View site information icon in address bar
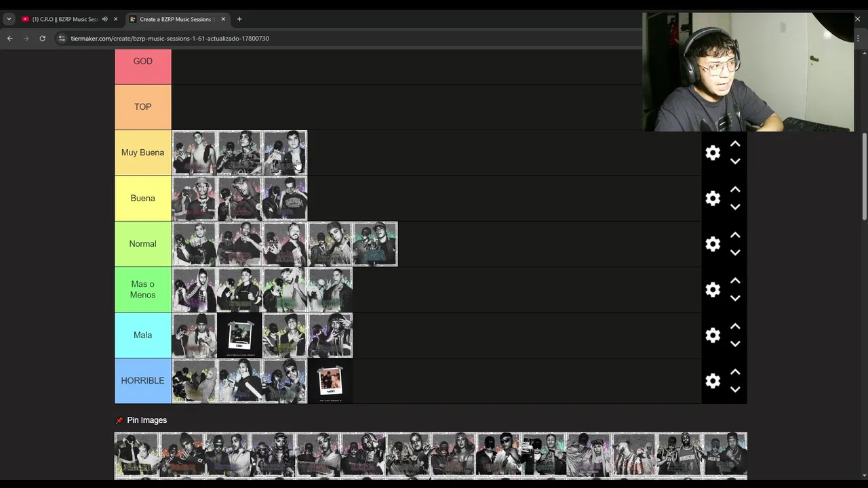The width and height of the screenshot is (868, 488). pos(62,39)
